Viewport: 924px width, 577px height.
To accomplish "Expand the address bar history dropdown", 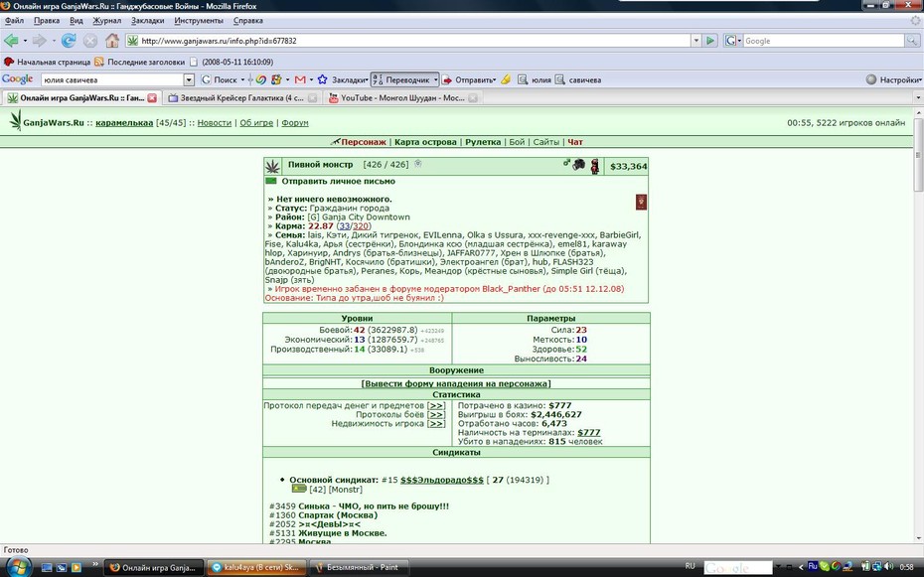I will point(695,41).
